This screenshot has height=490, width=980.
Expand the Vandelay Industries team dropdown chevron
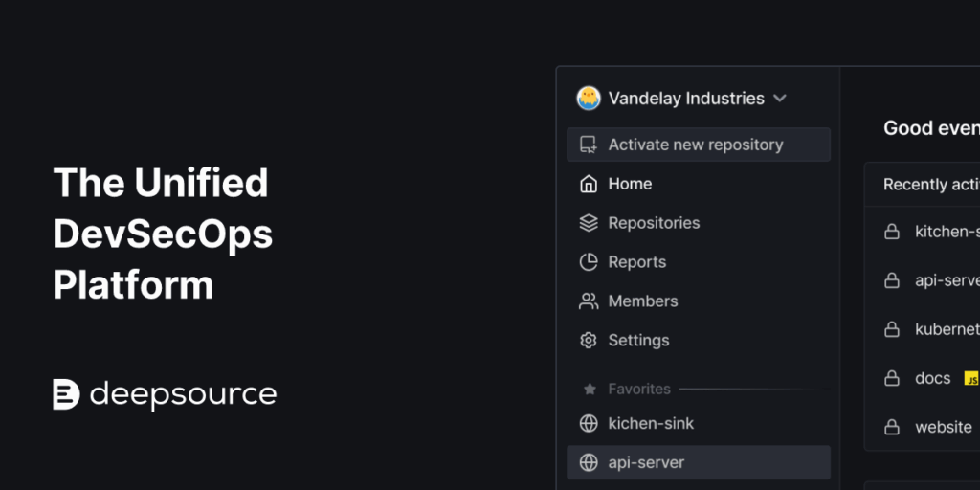point(779,99)
